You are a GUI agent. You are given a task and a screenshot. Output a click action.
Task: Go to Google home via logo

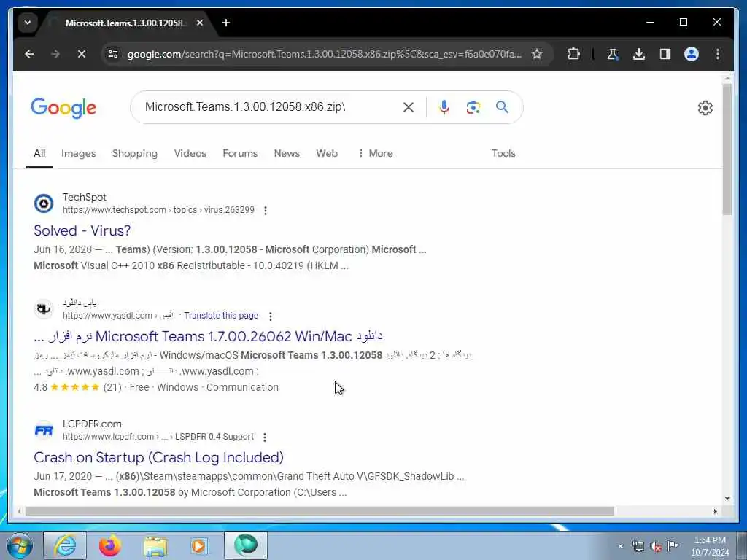click(x=63, y=108)
